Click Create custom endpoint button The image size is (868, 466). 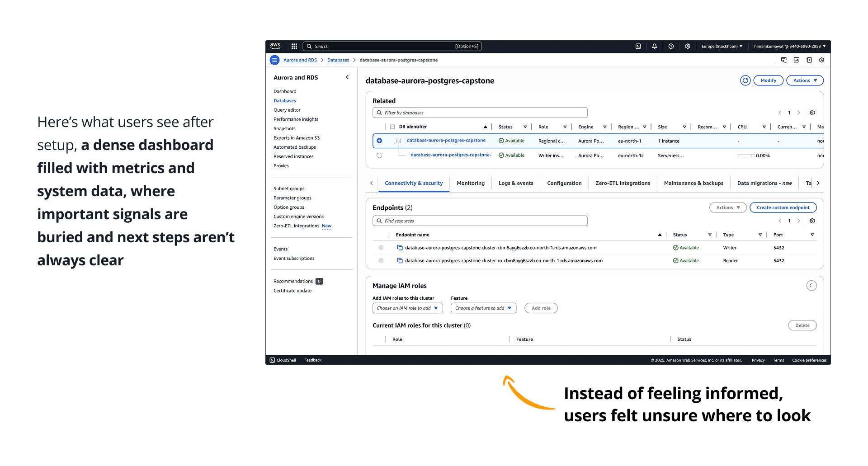[783, 207]
